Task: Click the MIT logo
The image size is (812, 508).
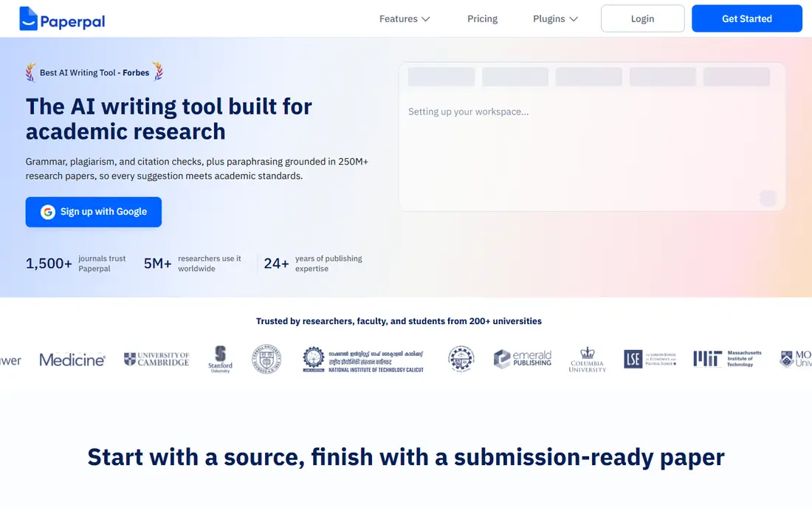Action: coord(728,358)
